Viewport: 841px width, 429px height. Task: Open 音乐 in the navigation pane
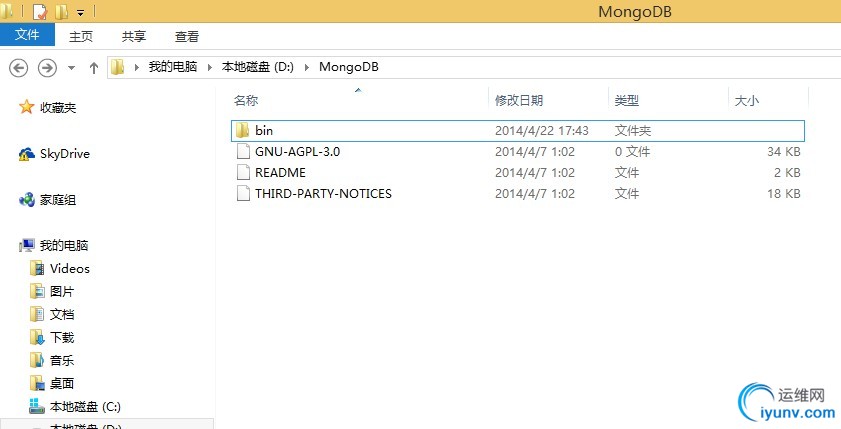pyautogui.click(x=62, y=360)
